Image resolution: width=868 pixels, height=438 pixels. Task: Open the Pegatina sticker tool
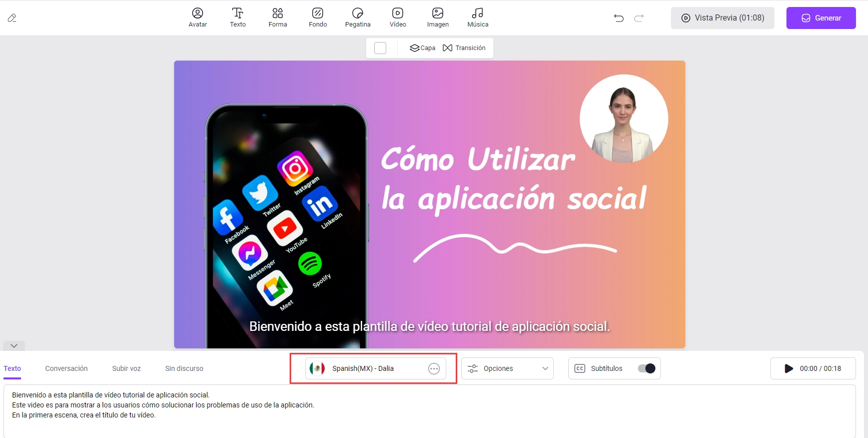pyautogui.click(x=358, y=18)
